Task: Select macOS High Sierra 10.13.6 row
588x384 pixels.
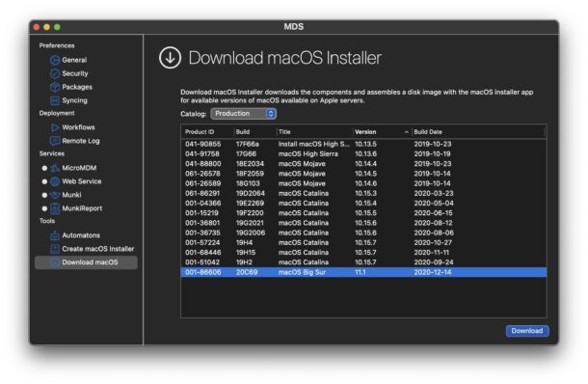Action: pyautogui.click(x=363, y=154)
